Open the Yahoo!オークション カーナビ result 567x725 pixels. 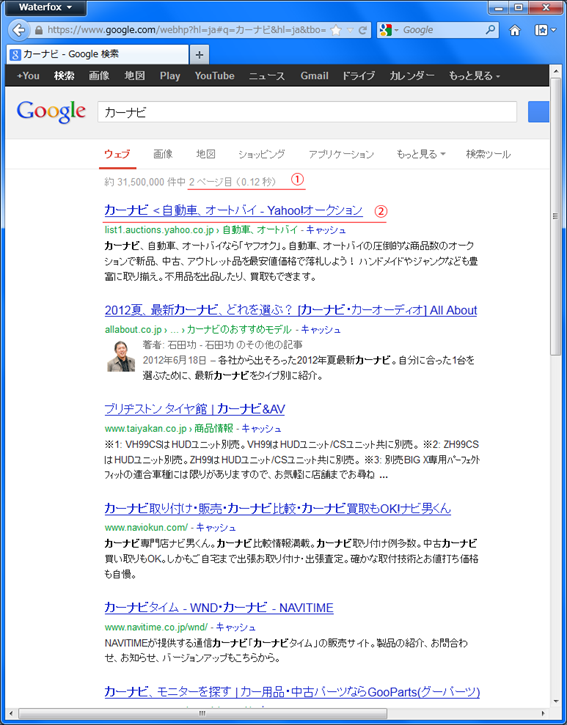click(234, 210)
